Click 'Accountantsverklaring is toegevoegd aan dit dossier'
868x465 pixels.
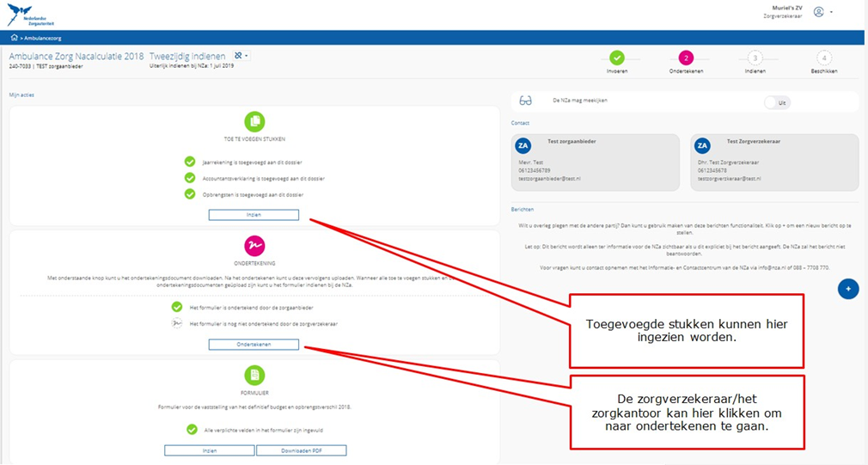tap(264, 179)
